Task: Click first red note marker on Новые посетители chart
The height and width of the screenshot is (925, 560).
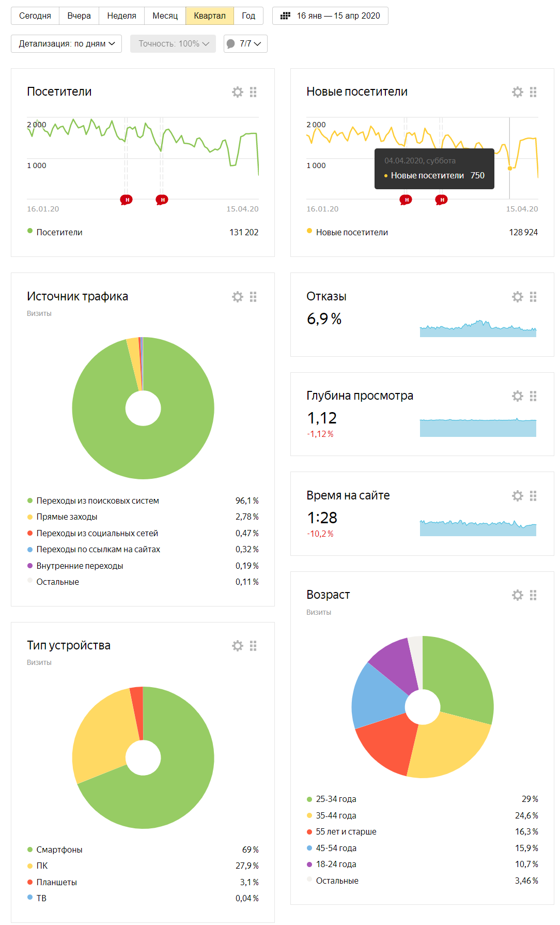Action: click(406, 200)
